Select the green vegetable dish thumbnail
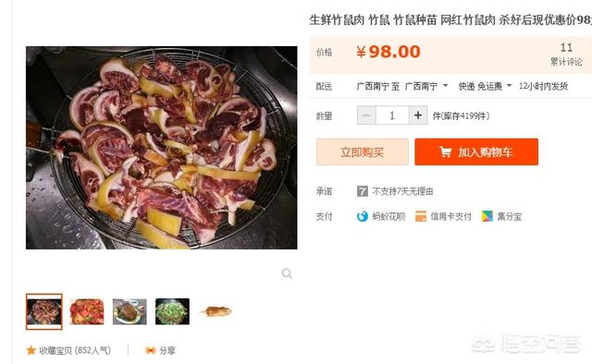The image size is (592, 364). click(x=172, y=311)
